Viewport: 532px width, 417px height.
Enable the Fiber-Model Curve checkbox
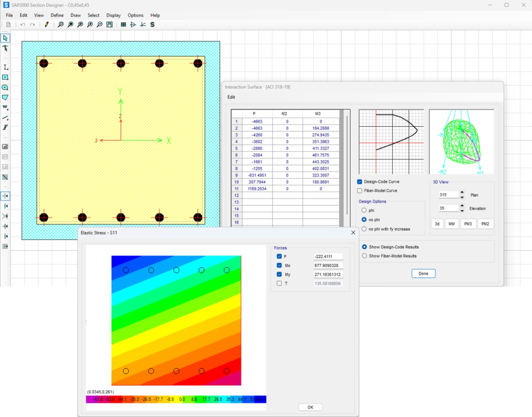(x=359, y=191)
